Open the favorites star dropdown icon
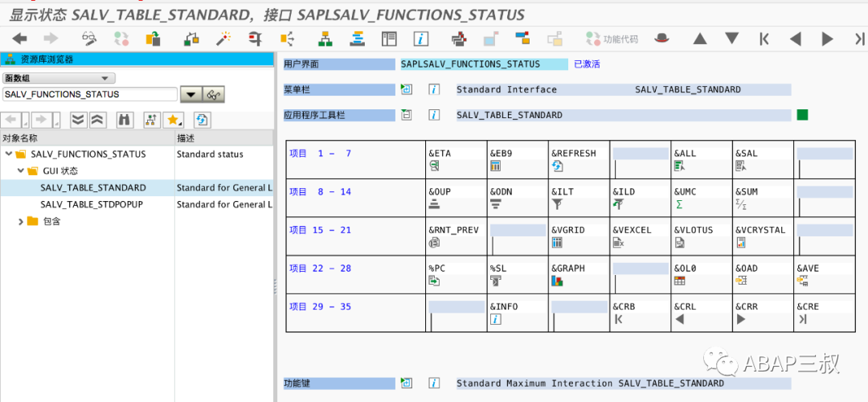The height and width of the screenshot is (402, 868). click(x=175, y=119)
